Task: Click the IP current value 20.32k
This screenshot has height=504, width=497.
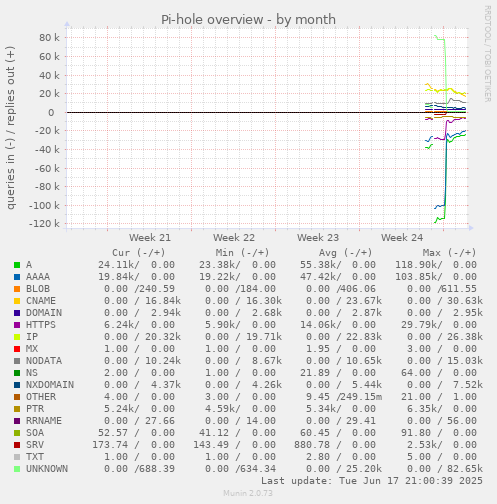Action: 163,337
